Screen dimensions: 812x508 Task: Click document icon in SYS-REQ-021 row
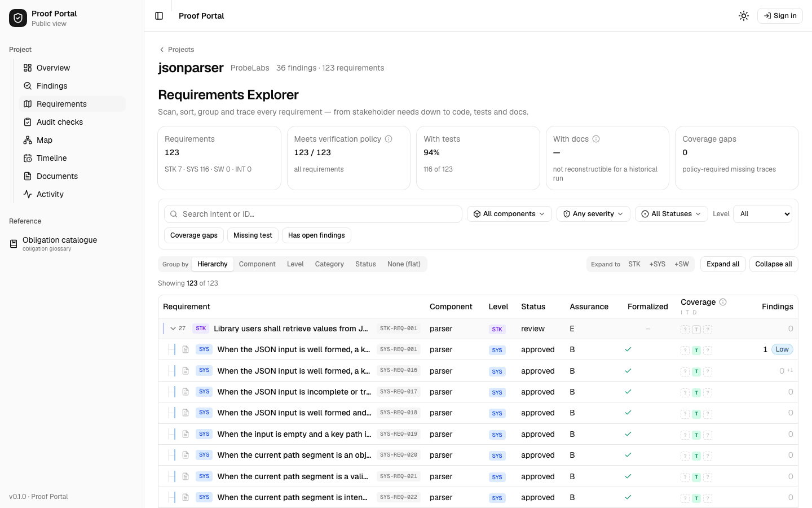(186, 476)
